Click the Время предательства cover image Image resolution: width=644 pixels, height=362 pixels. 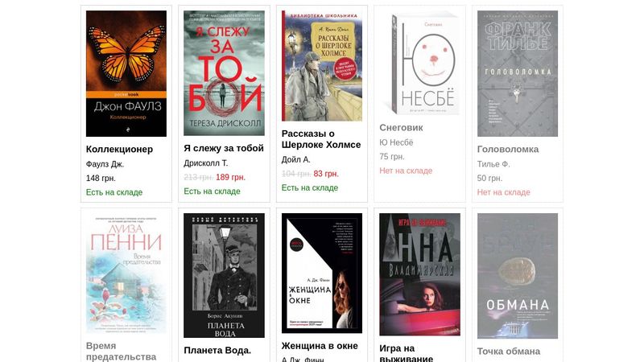pos(126,274)
